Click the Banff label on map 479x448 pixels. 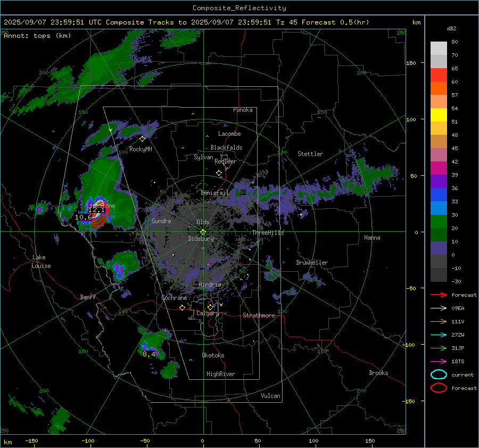88,297
